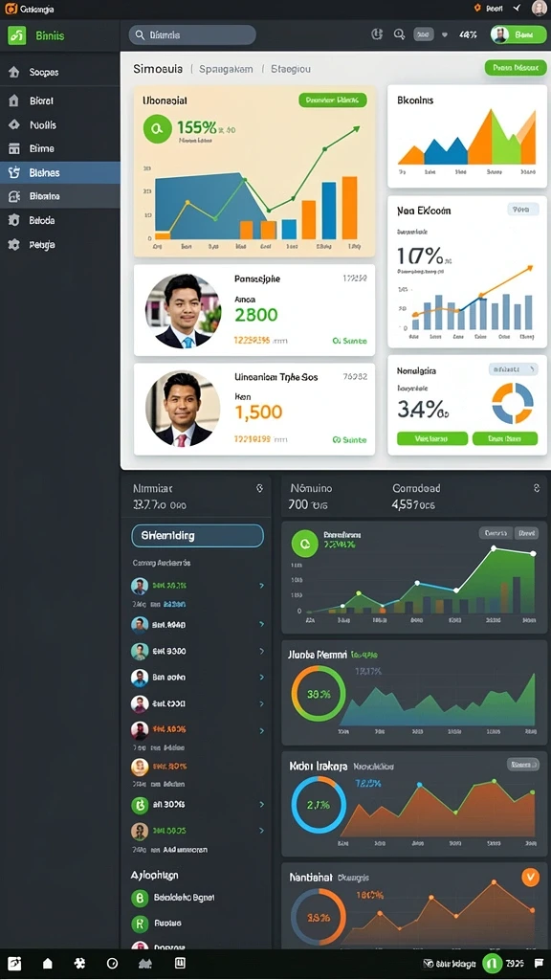Select the gear icon next to Peluga
The image size is (551, 980).
point(13,244)
